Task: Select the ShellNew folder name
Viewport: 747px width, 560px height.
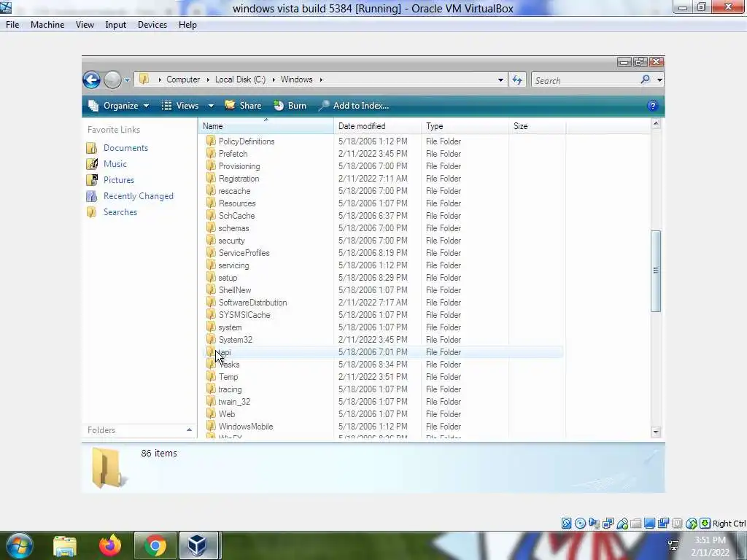Action: click(x=235, y=290)
